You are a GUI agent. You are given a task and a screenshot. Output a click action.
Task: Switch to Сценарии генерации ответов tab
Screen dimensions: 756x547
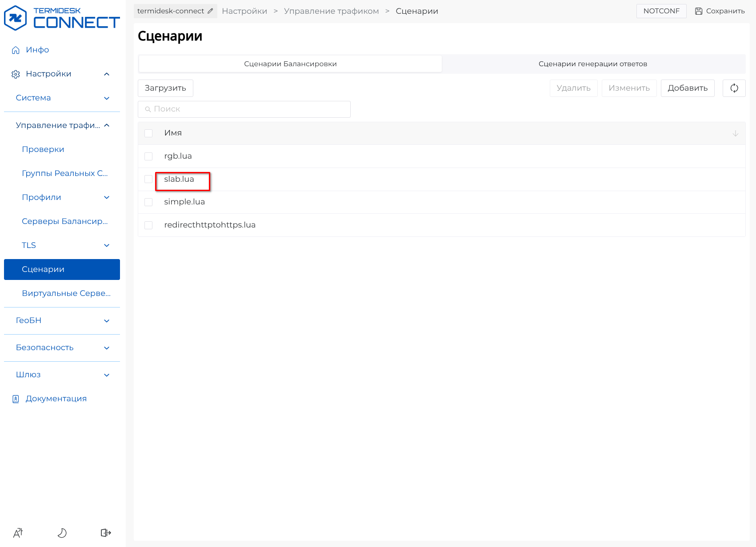coord(592,64)
